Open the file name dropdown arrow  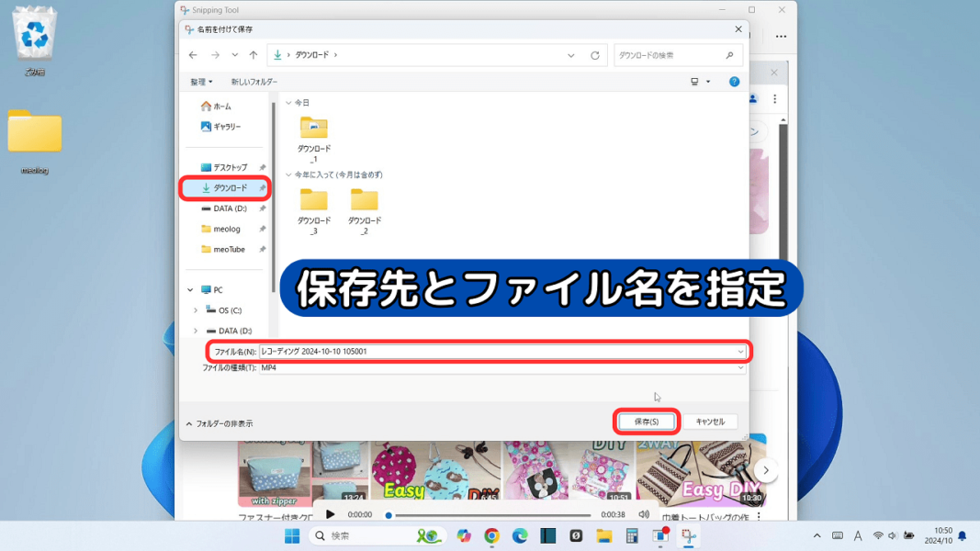pyautogui.click(x=740, y=353)
